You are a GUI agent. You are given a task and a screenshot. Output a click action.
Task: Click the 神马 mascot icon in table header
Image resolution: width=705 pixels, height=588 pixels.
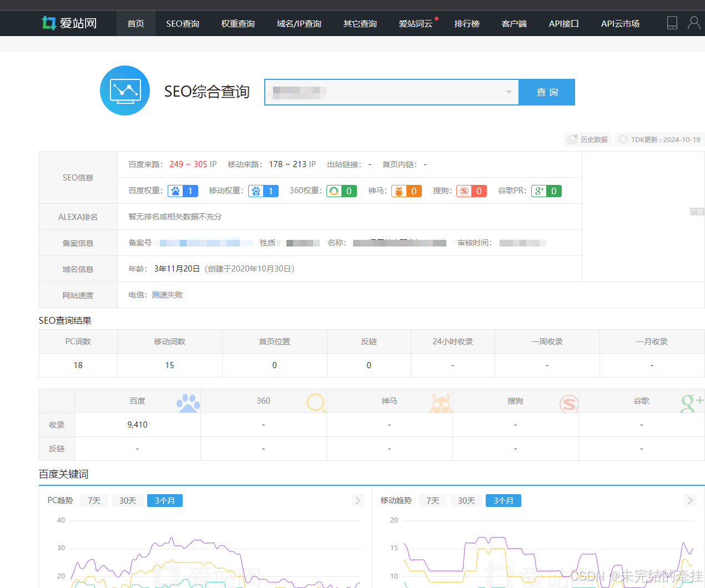tap(441, 403)
